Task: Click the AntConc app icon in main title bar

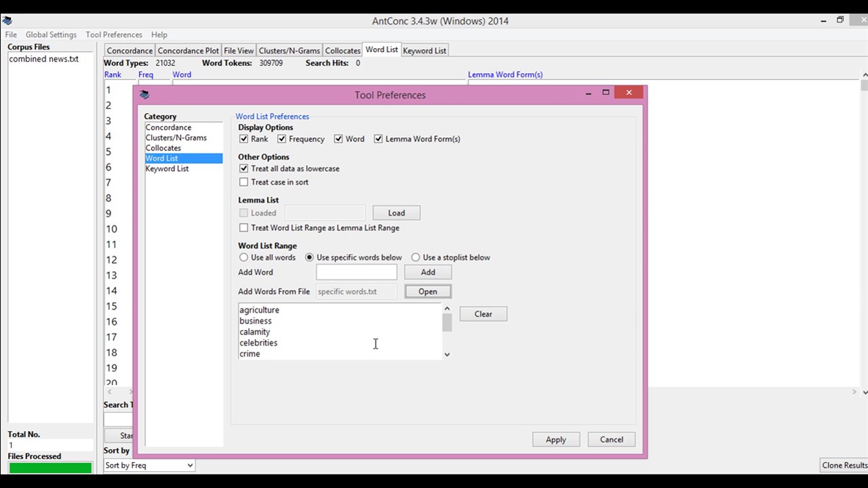Action: pyautogui.click(x=7, y=20)
